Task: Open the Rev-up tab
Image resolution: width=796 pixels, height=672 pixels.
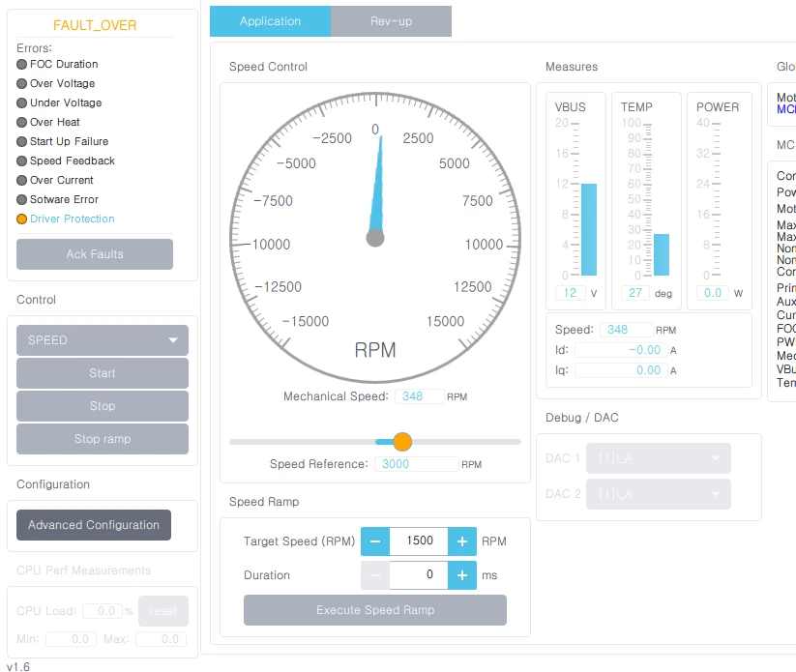Action: click(391, 21)
